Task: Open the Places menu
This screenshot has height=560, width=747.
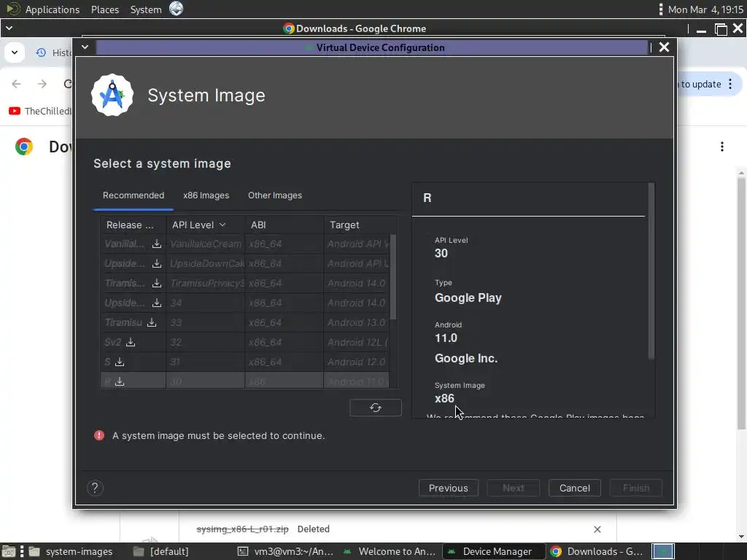Action: (105, 9)
